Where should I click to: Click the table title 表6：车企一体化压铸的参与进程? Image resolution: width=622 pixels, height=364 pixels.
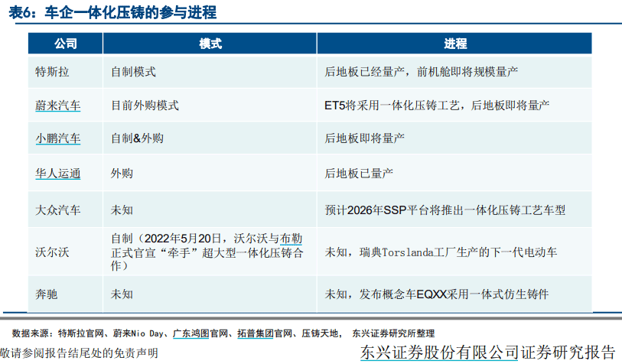[112, 12]
